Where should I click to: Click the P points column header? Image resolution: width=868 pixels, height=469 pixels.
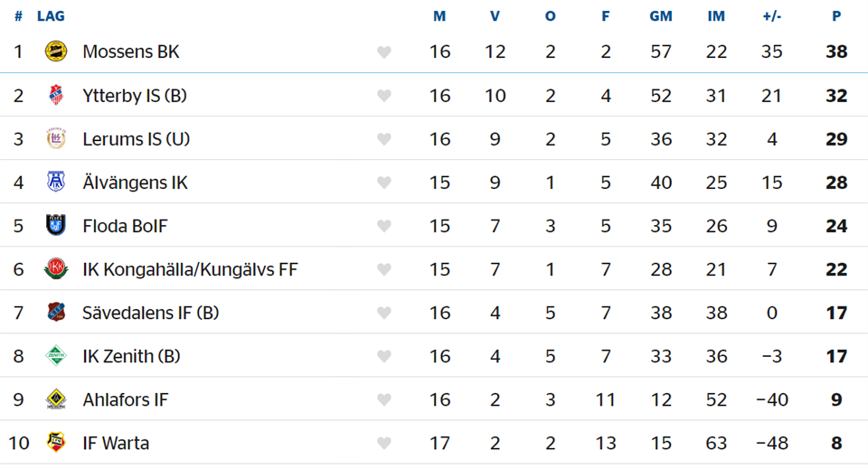point(836,16)
